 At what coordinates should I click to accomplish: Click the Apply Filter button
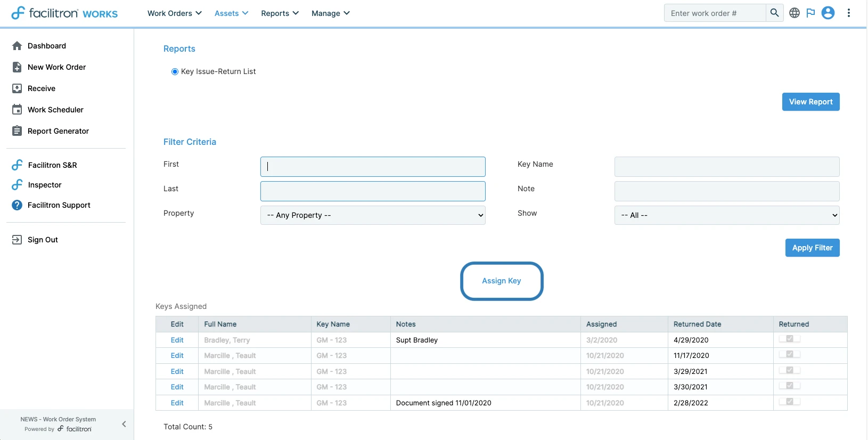(812, 248)
